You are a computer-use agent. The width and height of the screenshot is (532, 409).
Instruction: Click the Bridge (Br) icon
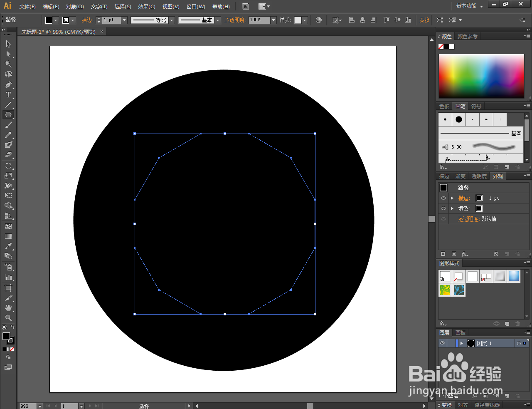tap(246, 6)
